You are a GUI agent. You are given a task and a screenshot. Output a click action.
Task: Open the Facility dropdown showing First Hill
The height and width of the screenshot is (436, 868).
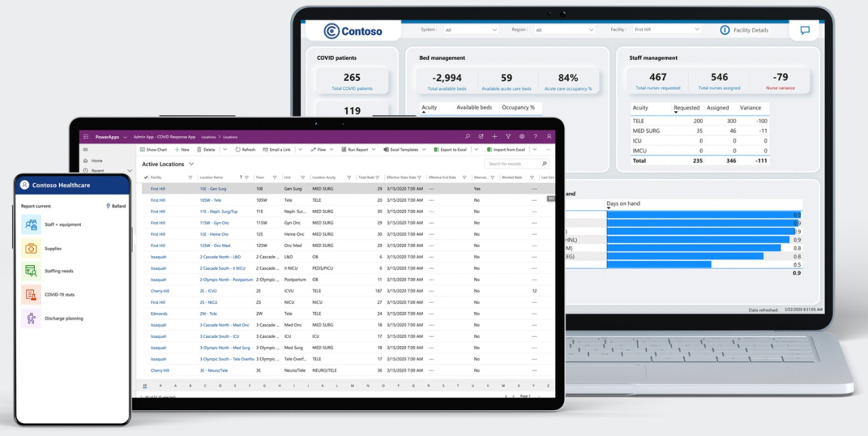coord(665,29)
